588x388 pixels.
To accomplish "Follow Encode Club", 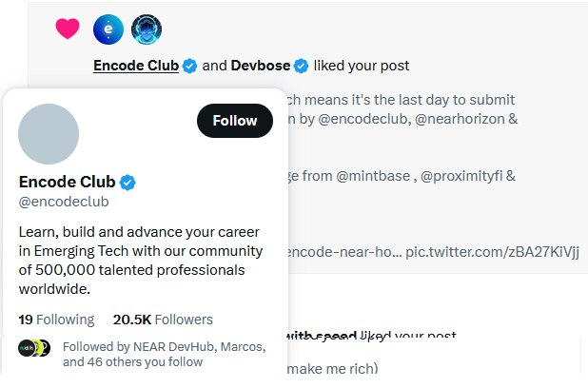I will [x=235, y=121].
